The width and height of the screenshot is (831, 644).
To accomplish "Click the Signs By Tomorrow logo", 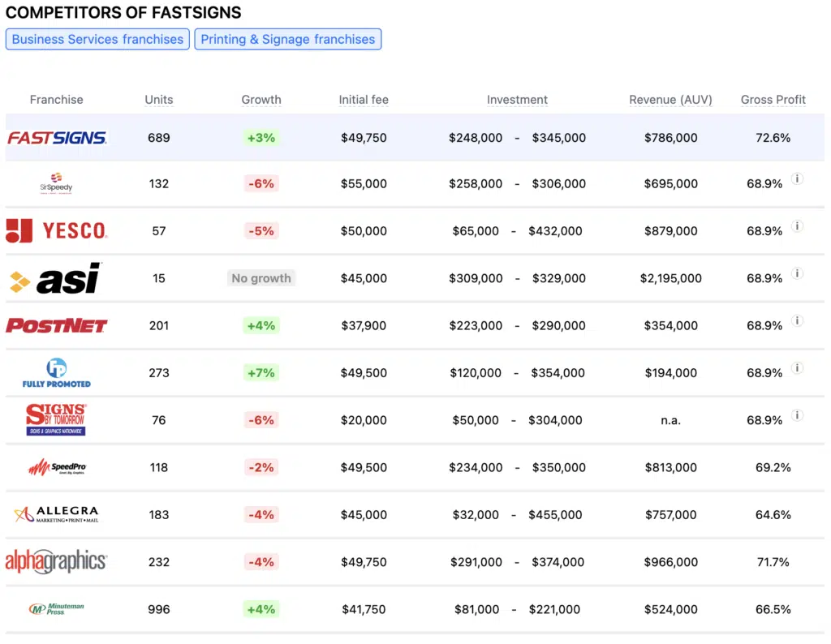I will click(56, 420).
